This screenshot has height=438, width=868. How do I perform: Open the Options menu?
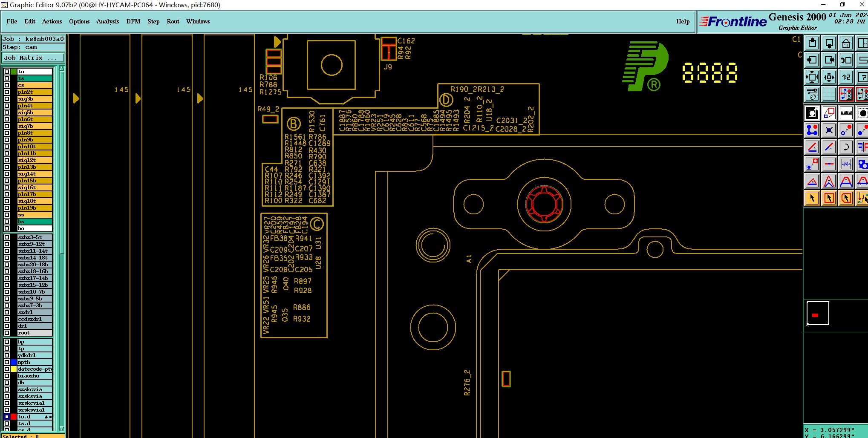(79, 21)
